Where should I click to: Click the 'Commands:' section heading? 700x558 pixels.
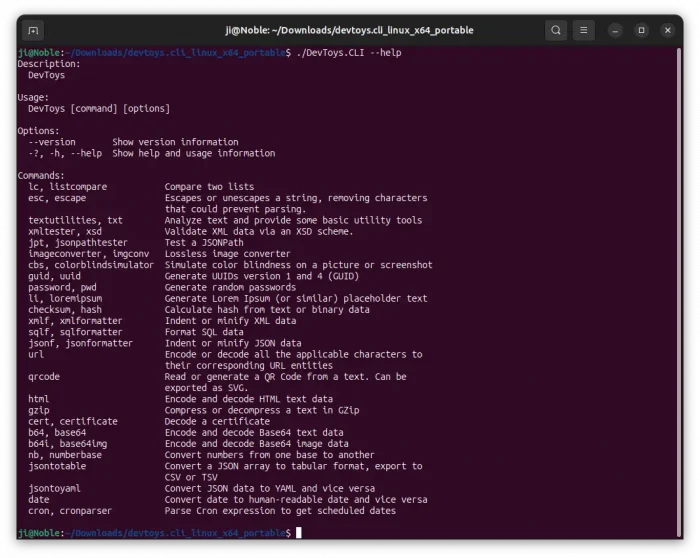(x=41, y=176)
